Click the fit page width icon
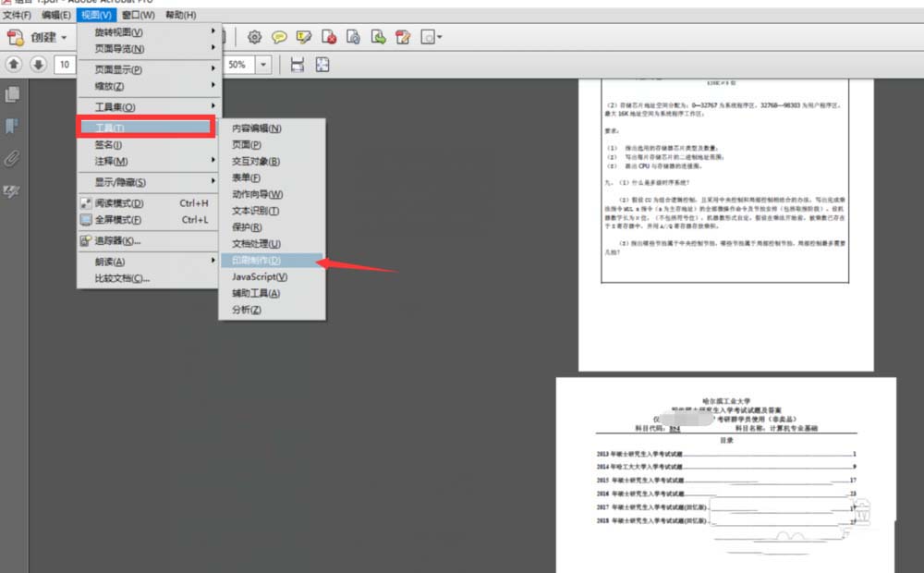Viewport: 924px width, 573px height. pos(297,65)
